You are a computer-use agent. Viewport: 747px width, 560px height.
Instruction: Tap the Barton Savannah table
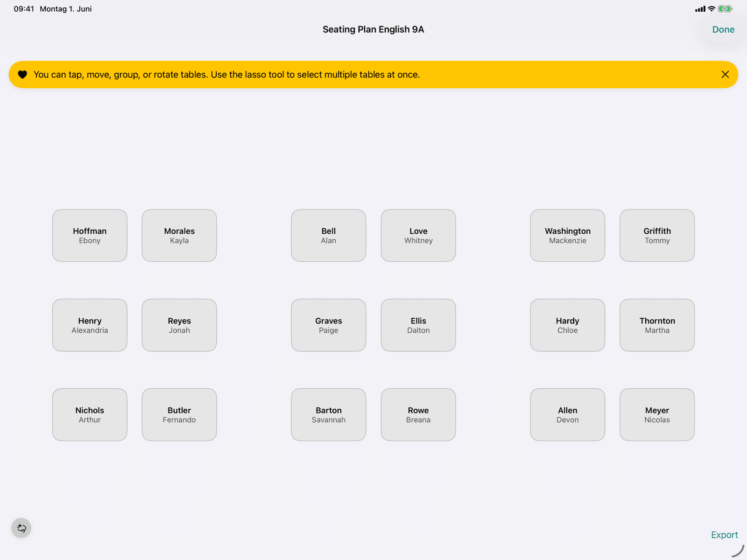(x=329, y=415)
